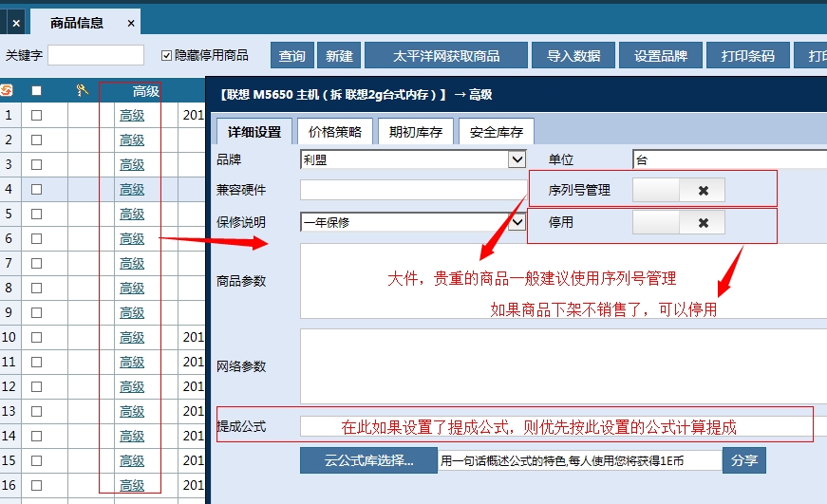Click the 打印条码 button
Viewport: 827px width, 504px height.
click(748, 55)
